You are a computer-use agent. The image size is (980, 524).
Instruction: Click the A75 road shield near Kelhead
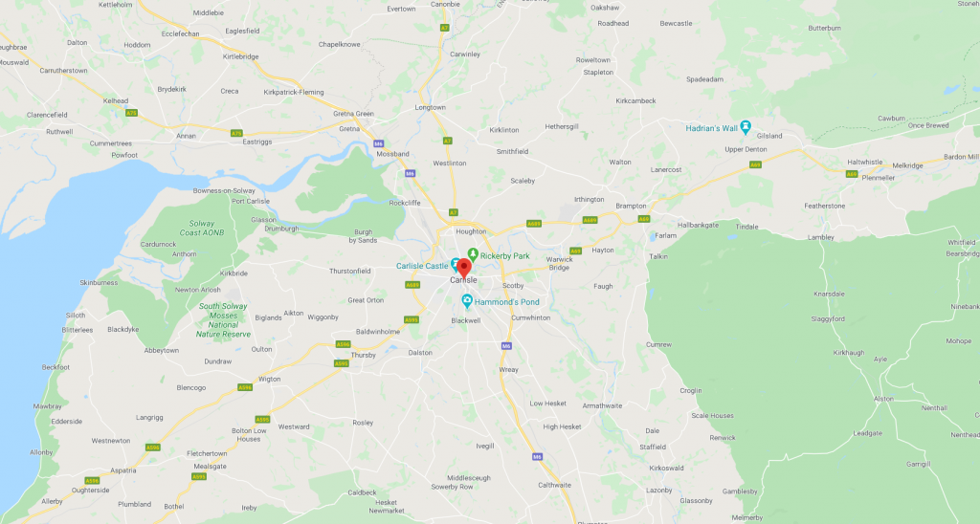[131, 113]
